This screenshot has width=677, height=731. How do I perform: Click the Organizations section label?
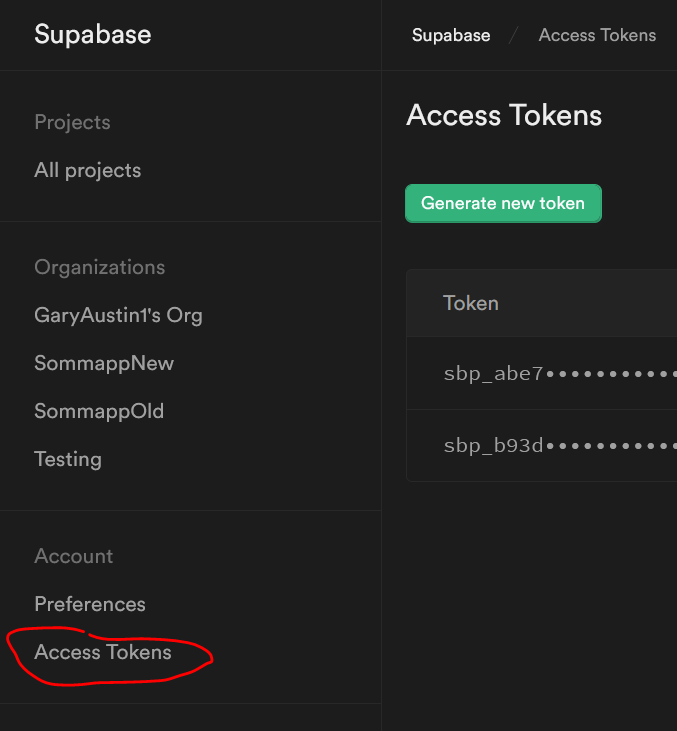coord(99,267)
